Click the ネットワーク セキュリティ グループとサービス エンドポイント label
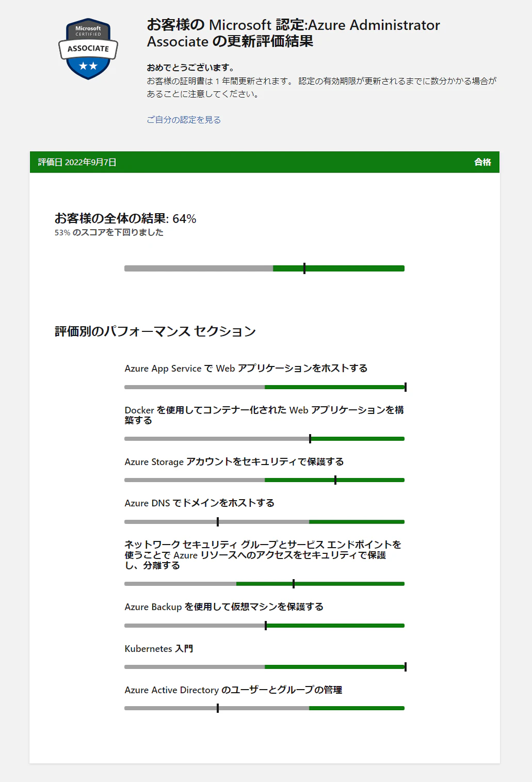Screen dimensions: 532x782 click(263, 555)
